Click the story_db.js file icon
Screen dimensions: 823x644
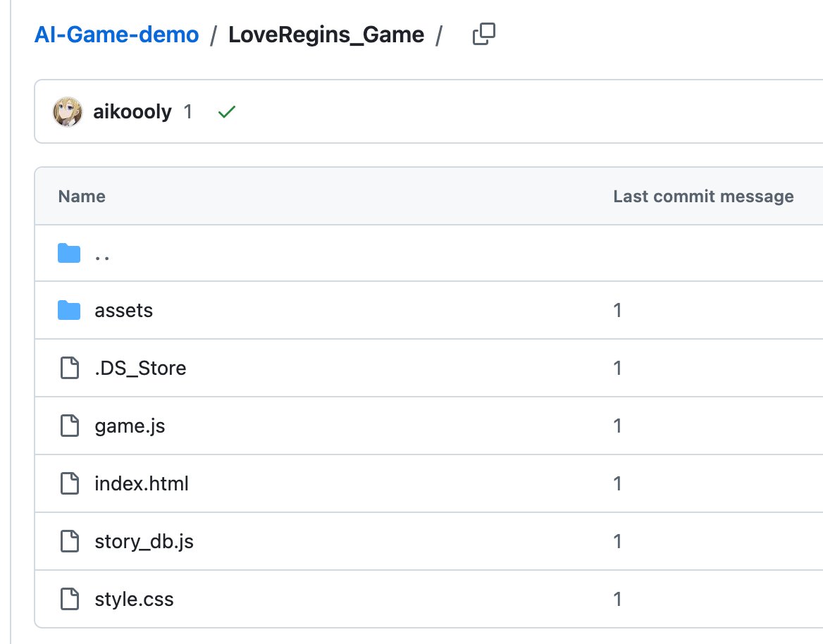(x=69, y=541)
